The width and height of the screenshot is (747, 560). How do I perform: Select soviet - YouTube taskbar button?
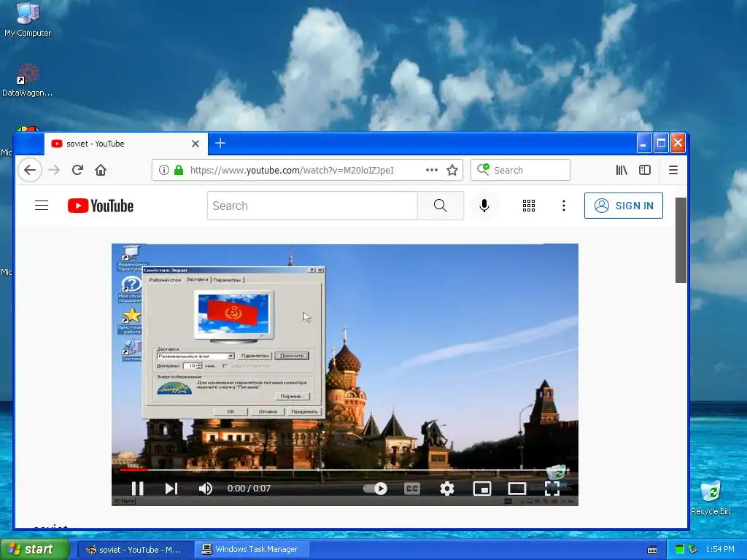click(135, 549)
